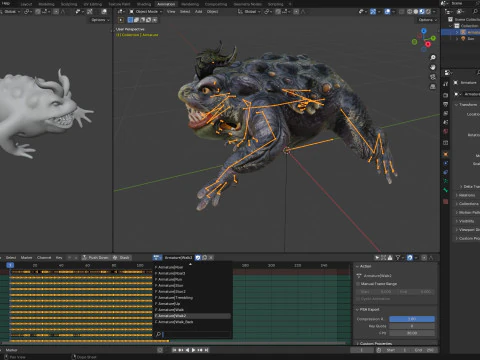Viewport: 480px width, 360px height.
Task: Select Armature|Run action in list
Action: [x=192, y=279]
